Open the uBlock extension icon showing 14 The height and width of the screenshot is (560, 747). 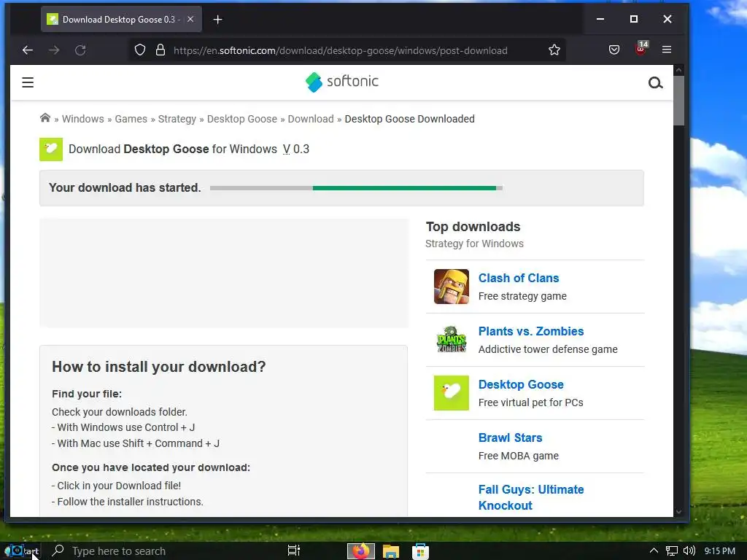click(641, 48)
